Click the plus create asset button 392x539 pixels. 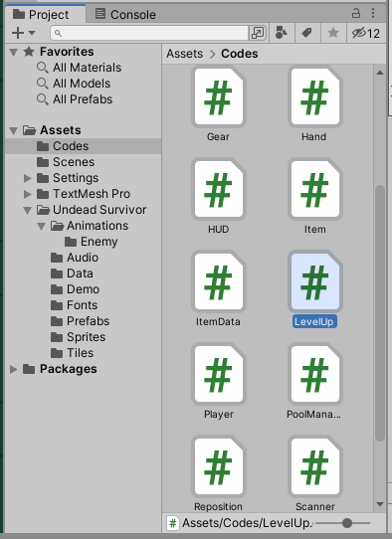tap(23, 33)
